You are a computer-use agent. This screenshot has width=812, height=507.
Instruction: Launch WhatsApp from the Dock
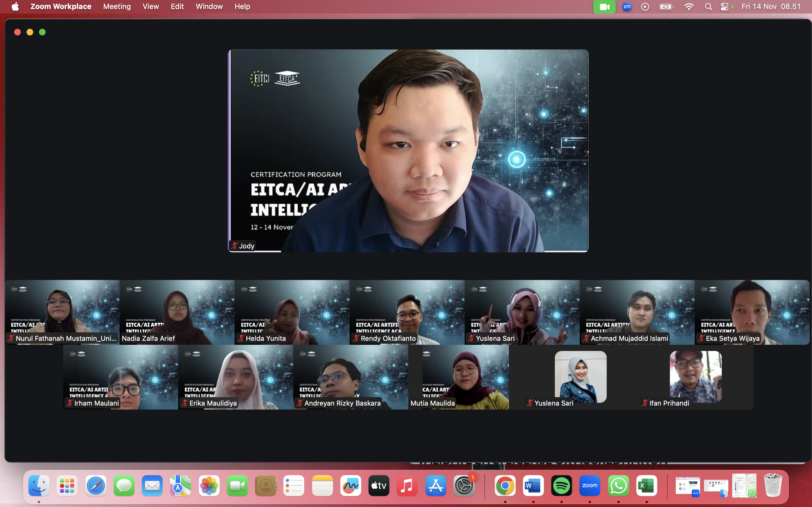[618, 485]
